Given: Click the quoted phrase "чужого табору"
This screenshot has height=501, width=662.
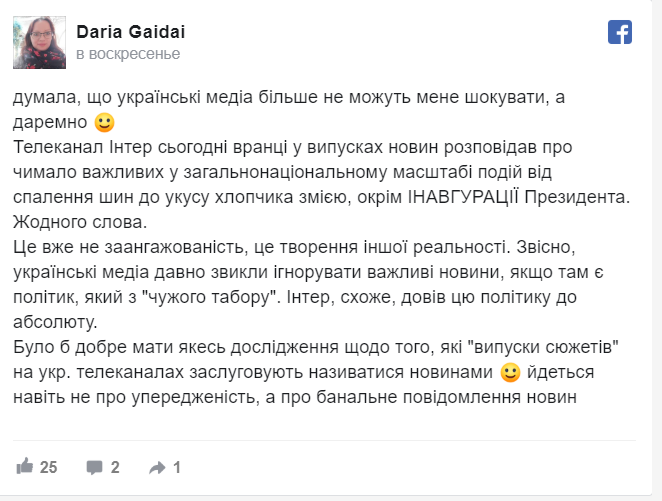Looking at the screenshot, I should click(x=208, y=297).
